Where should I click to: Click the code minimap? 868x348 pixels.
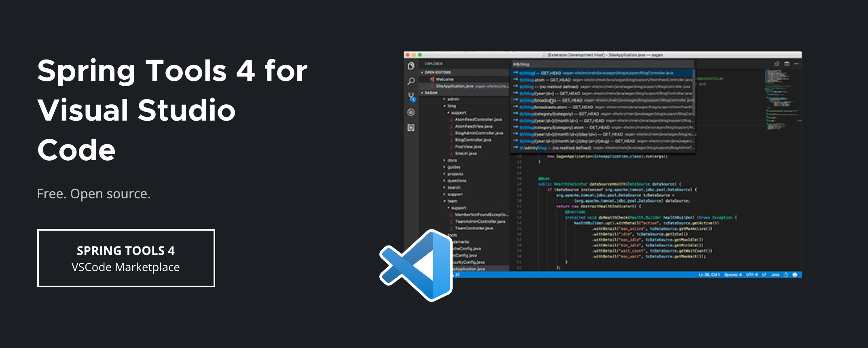(x=782, y=100)
